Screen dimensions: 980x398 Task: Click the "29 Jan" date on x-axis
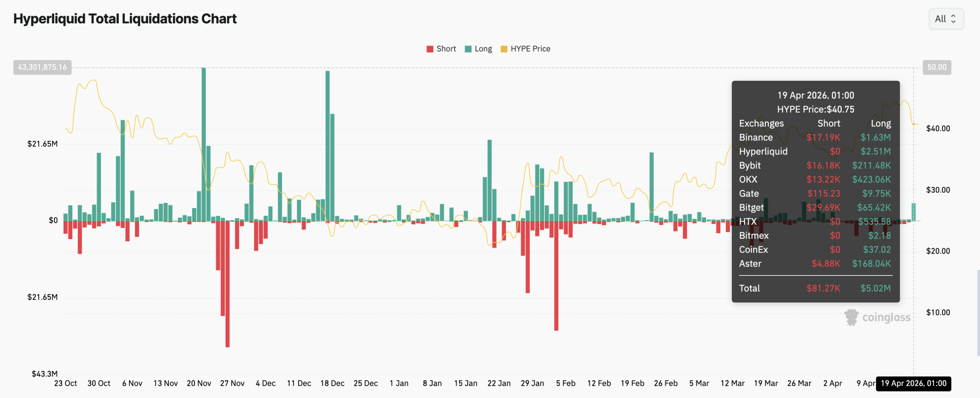(532, 383)
